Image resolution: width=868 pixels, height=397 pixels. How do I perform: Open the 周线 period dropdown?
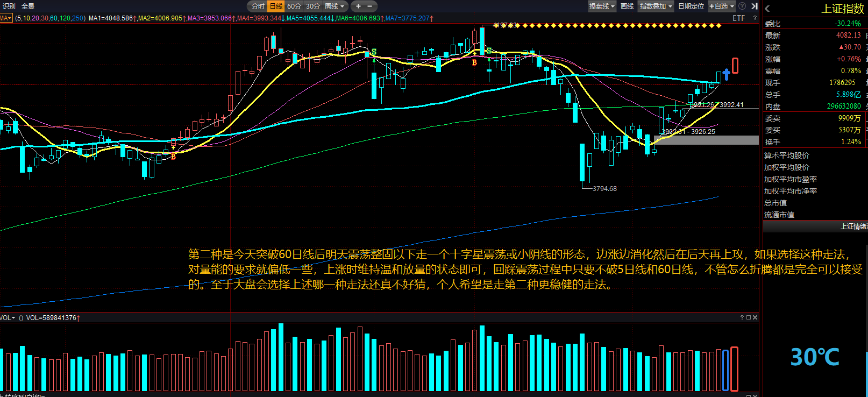click(334, 6)
